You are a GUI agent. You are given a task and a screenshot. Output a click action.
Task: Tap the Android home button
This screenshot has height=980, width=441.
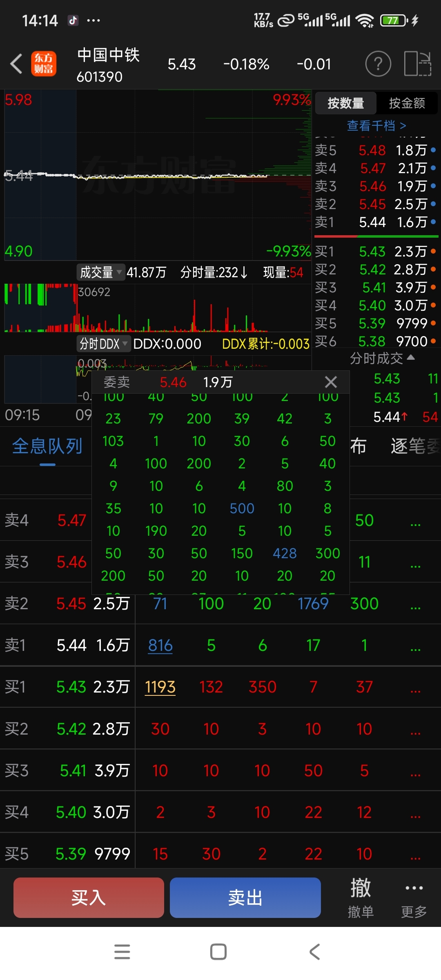point(218,951)
